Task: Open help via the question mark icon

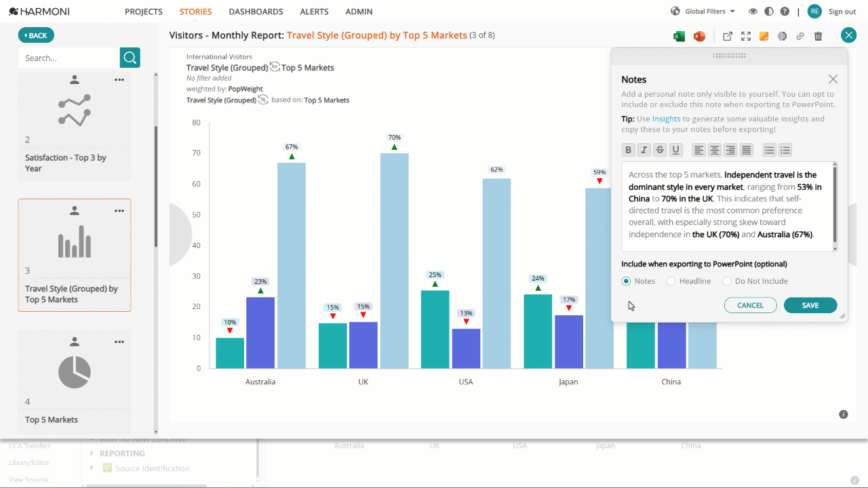Action: [x=785, y=12]
